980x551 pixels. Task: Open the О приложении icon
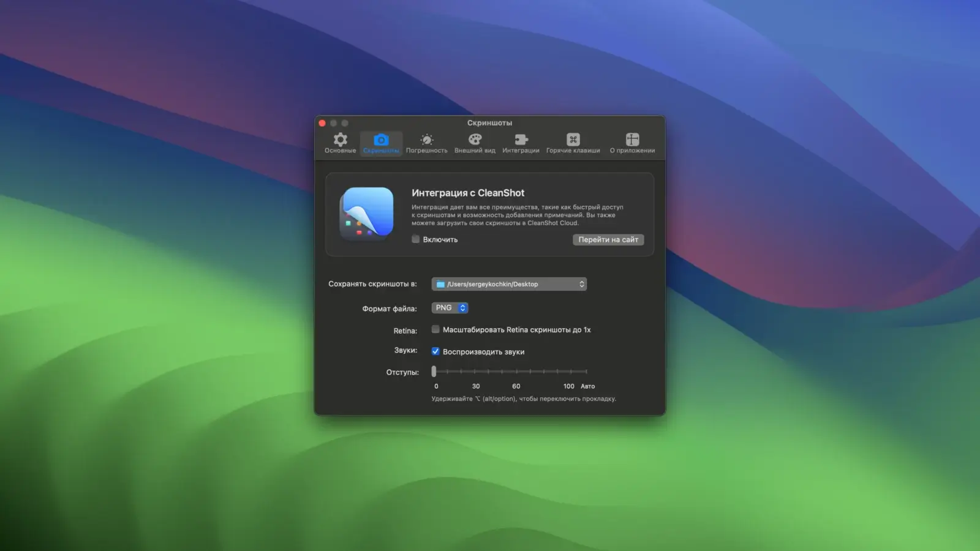tap(632, 140)
